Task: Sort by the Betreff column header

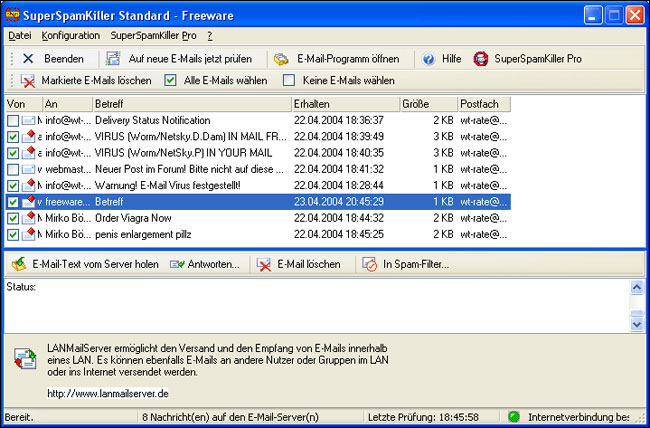Action: (192, 104)
